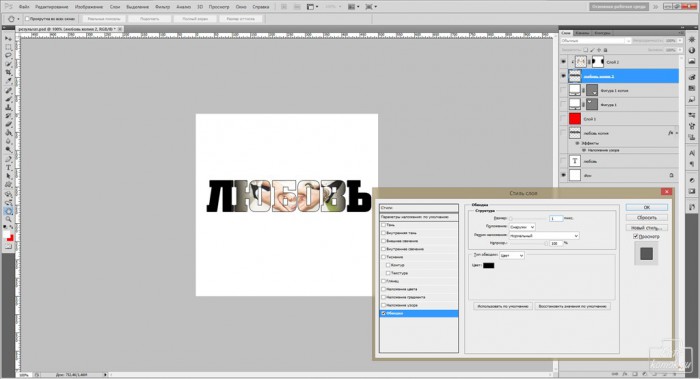Open the Редактирование menu
700x379 pixels.
[51, 7]
